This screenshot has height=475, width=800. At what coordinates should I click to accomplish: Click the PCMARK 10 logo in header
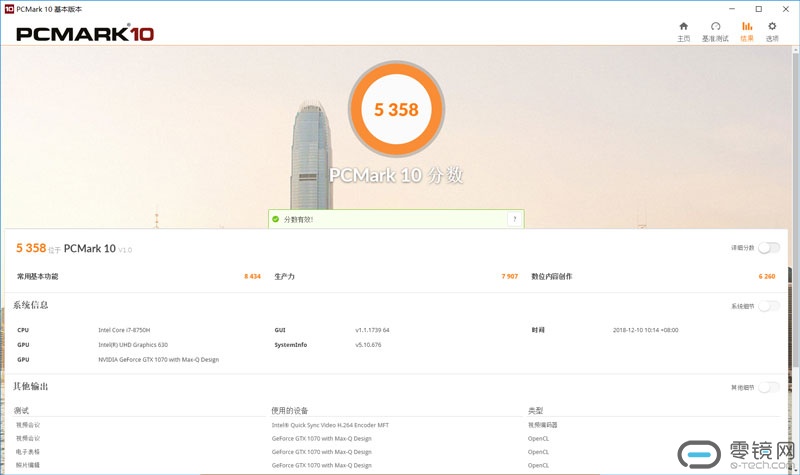(85, 33)
